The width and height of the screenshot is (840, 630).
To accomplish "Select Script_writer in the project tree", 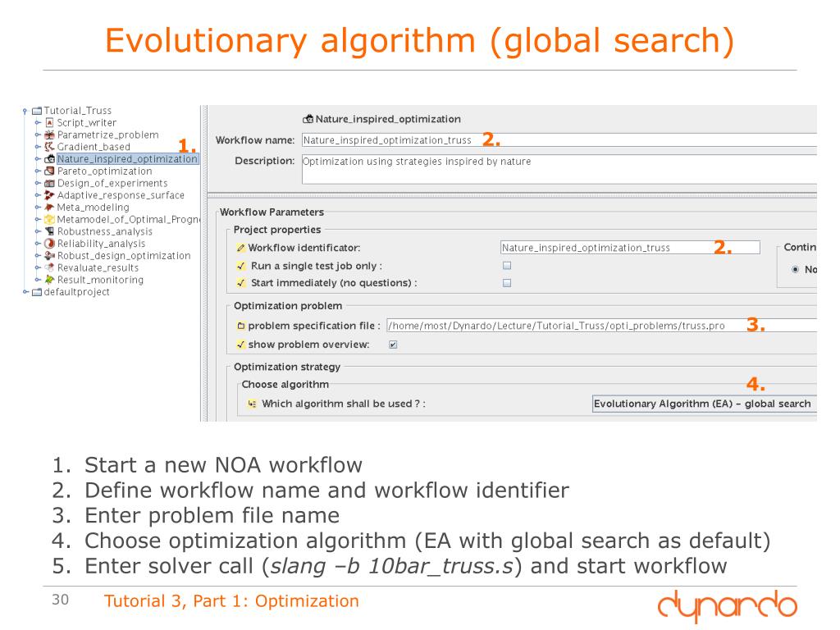I will click(x=87, y=123).
